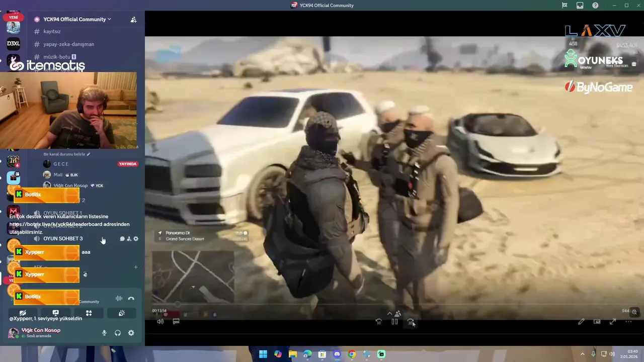Disconnect from voice with the hang-up icon
644x362 pixels.
[131, 298]
